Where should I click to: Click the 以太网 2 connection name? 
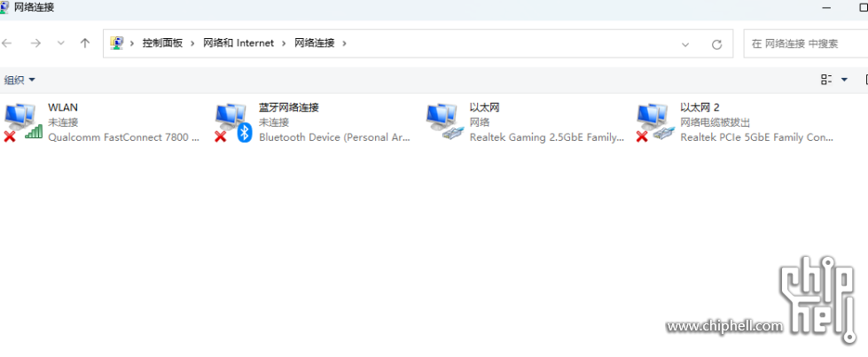coord(700,107)
